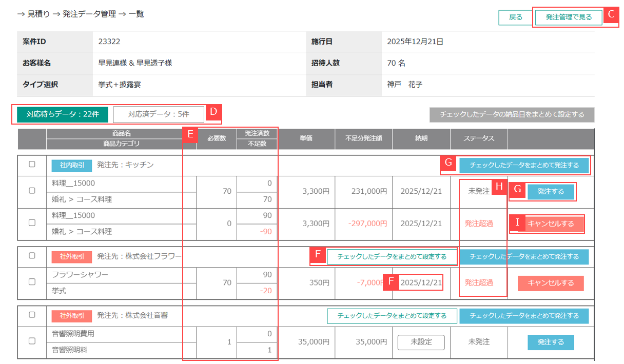The height and width of the screenshot is (364, 624).
Task: Select the 音響照明費用 row checkbox
Action: pos(32,341)
